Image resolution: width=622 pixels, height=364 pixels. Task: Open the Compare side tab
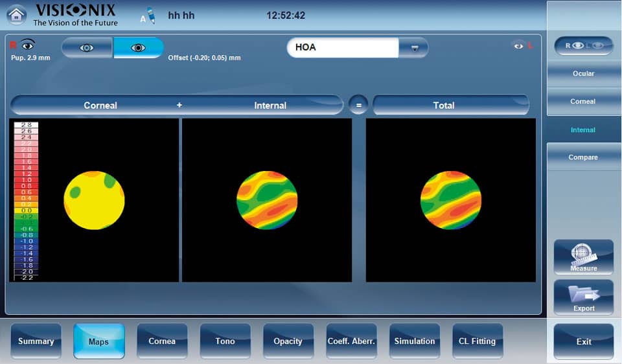[584, 157]
